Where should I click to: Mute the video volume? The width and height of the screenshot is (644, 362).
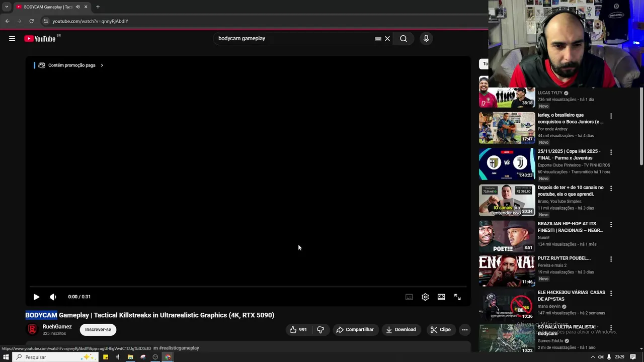[53, 297]
